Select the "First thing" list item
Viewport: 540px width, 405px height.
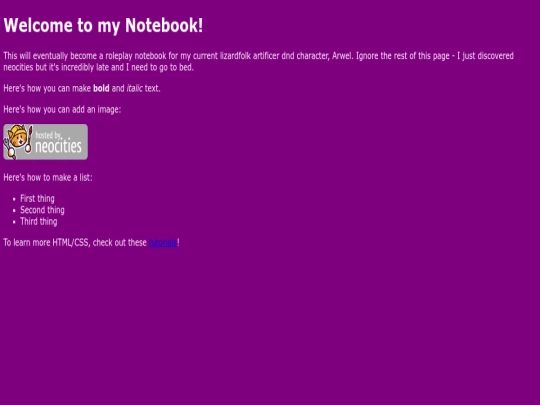tap(37, 199)
